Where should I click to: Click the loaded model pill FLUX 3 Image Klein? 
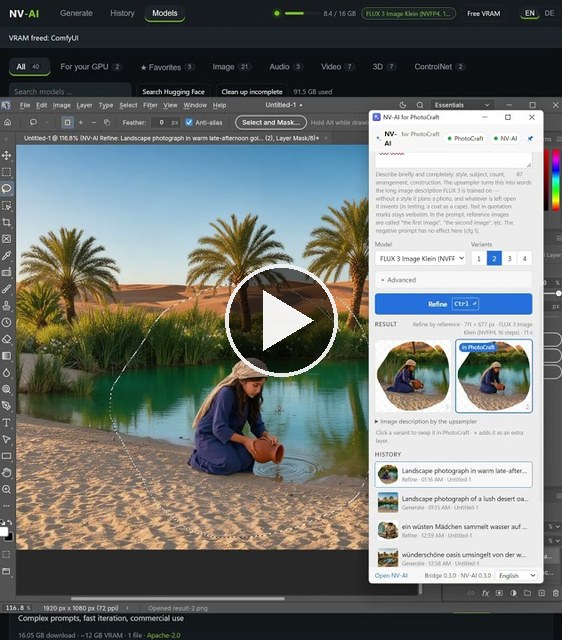[408, 13]
